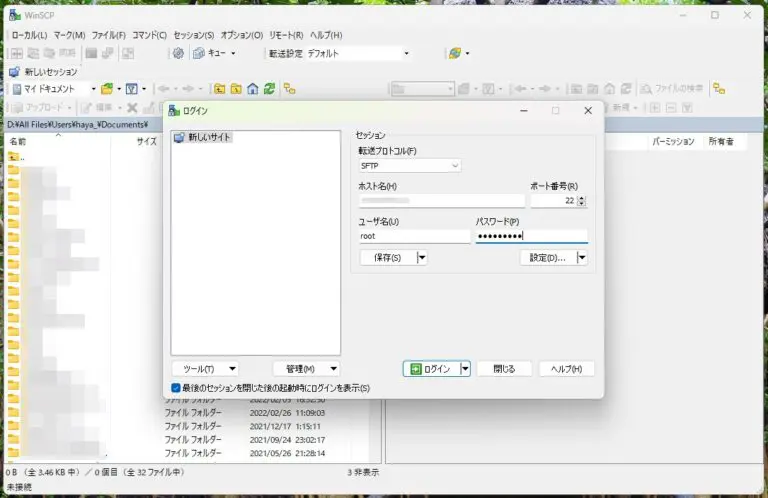Screen dimensions: 768x498
Task: Click the green refresh icon in local toolbar
Action: pos(269,89)
